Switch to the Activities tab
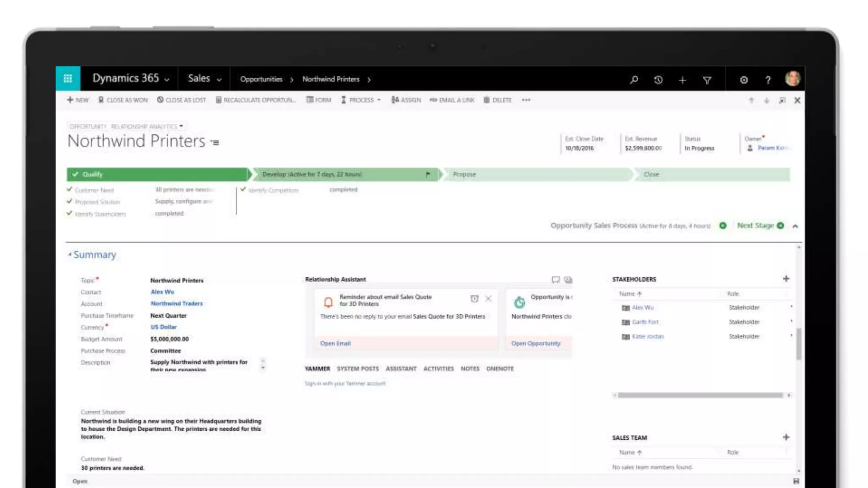The image size is (868, 488). tap(438, 369)
